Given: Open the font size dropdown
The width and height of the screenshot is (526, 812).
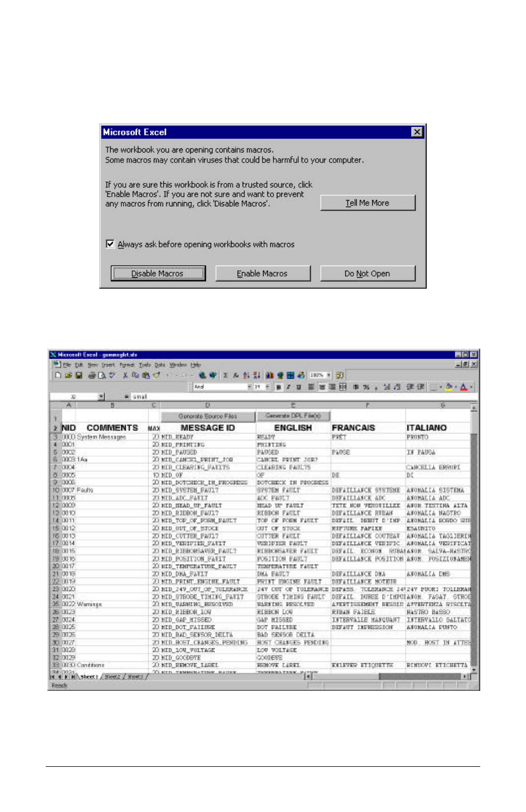Looking at the screenshot, I should point(268,387).
